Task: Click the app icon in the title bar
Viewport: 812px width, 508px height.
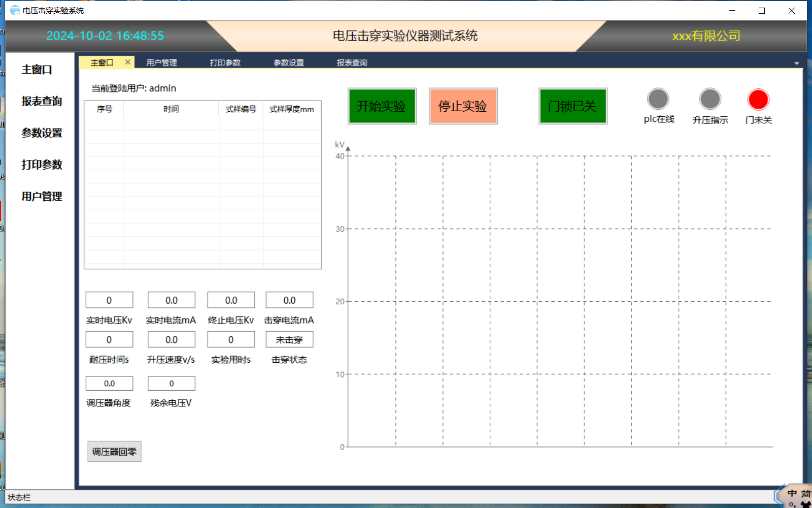Action: 15,10
